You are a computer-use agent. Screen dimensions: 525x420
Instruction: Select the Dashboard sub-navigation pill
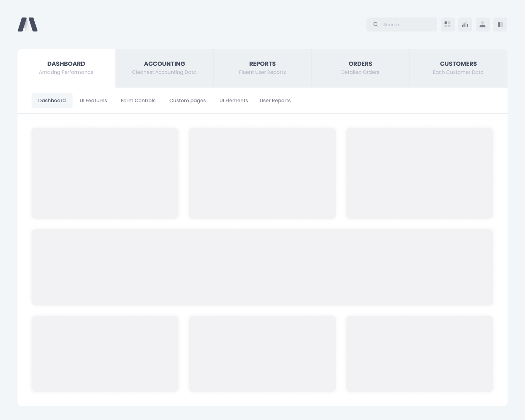click(x=52, y=100)
